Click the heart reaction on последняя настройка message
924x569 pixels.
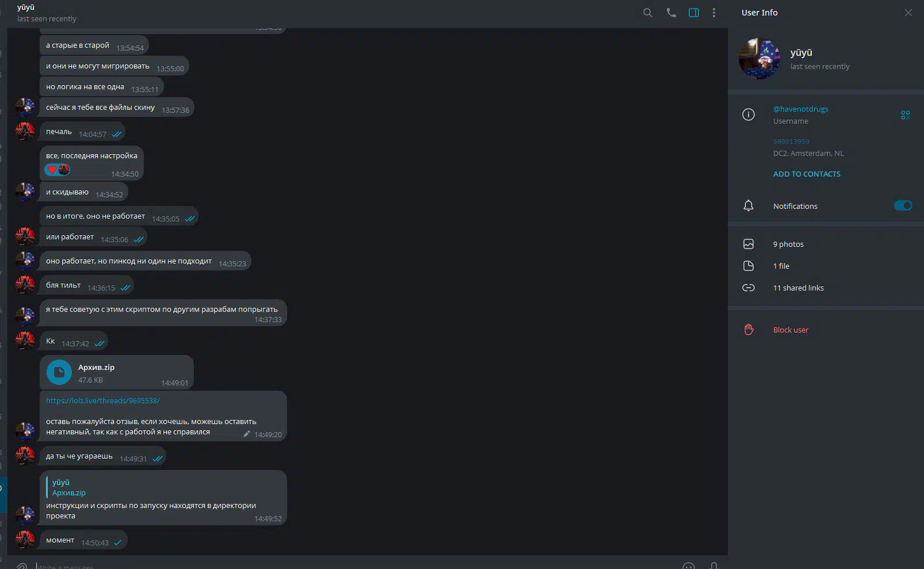click(x=52, y=170)
